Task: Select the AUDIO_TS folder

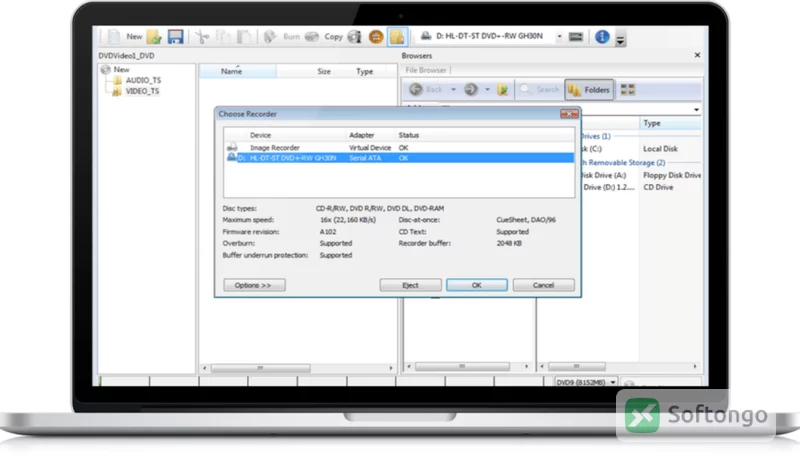Action: click(143, 81)
